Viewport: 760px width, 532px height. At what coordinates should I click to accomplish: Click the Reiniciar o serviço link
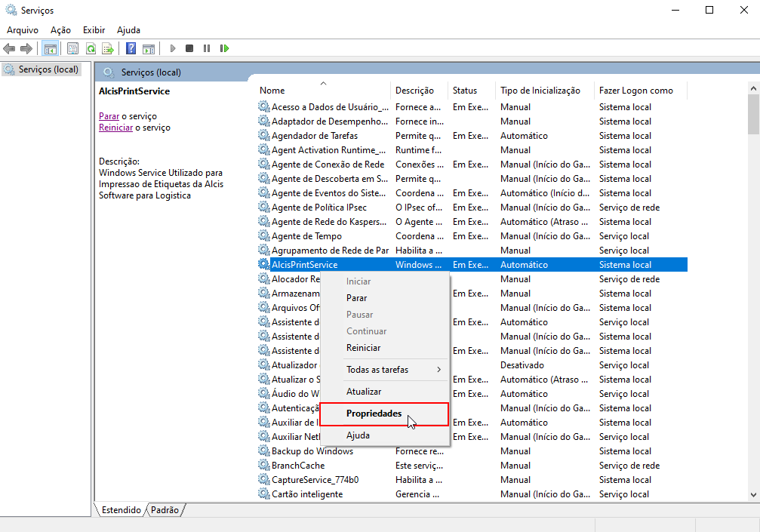[115, 128]
